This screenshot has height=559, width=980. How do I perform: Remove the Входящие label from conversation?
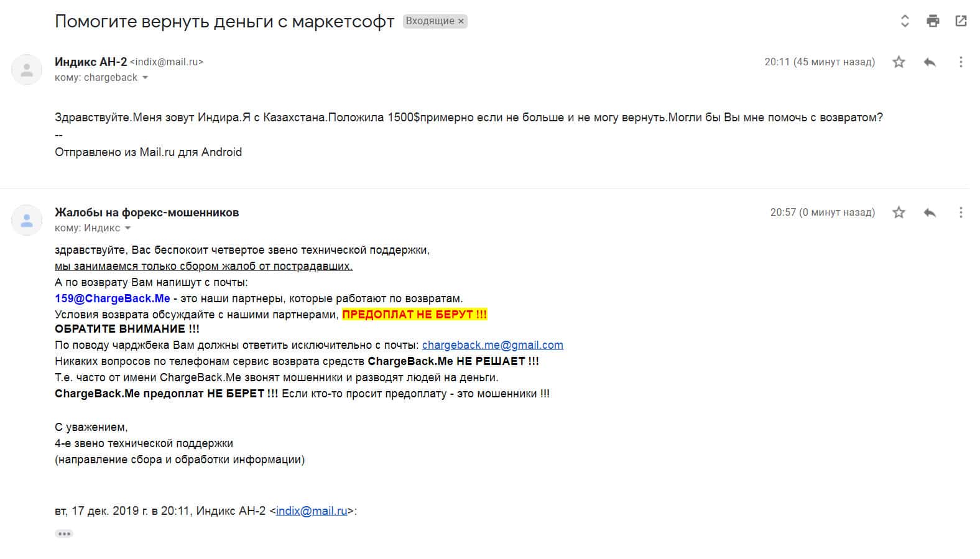coord(461,21)
